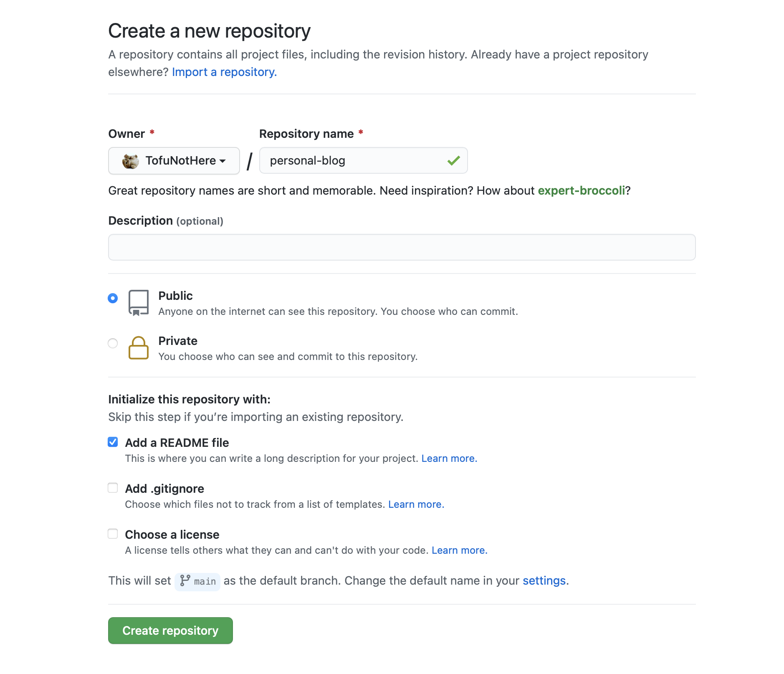Open the Owner dropdown caret arrow
The image size is (784, 674).
pyautogui.click(x=223, y=161)
